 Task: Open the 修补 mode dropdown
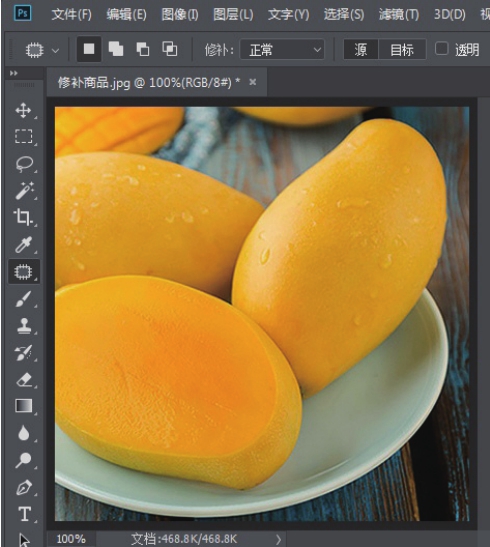pos(282,50)
